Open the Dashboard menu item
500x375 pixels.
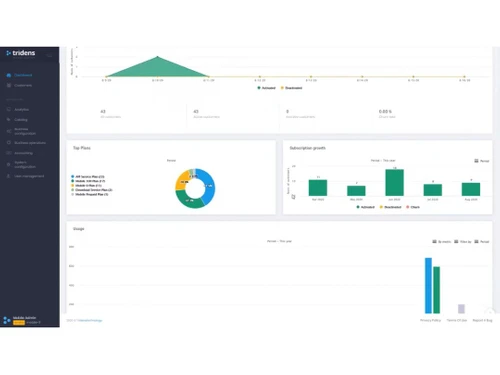[23, 75]
